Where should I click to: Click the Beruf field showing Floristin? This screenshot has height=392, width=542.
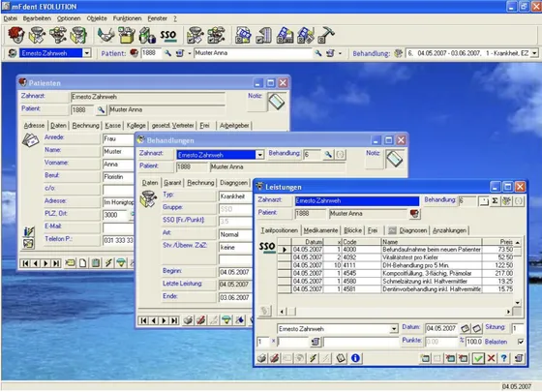pos(118,177)
